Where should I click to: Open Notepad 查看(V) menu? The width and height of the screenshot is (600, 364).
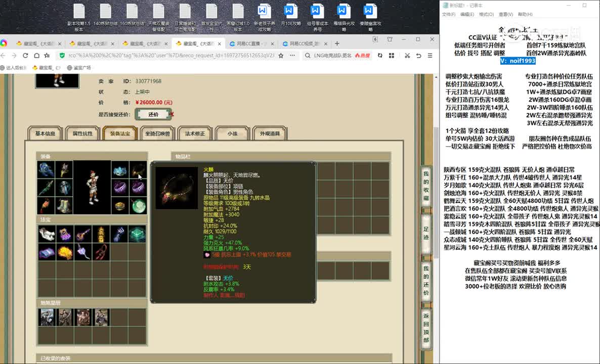(x=505, y=15)
